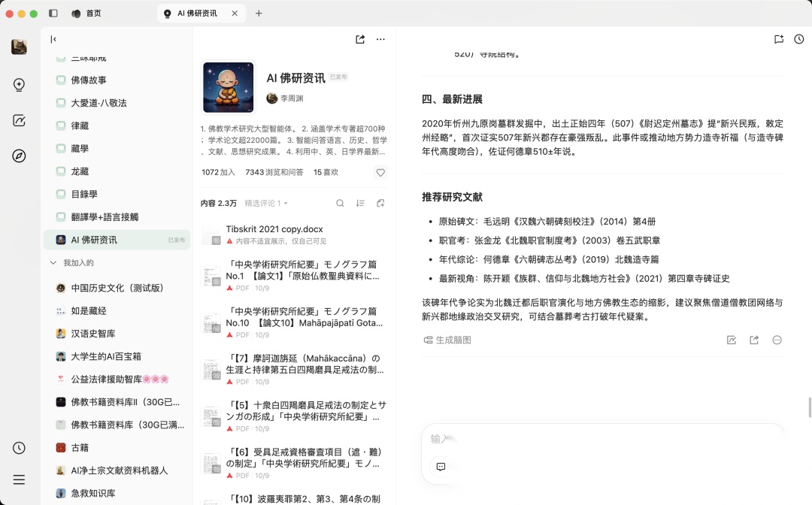This screenshot has height=505, width=812.
Task: Open the 律藏 knowledge base
Action: pyautogui.click(x=117, y=125)
